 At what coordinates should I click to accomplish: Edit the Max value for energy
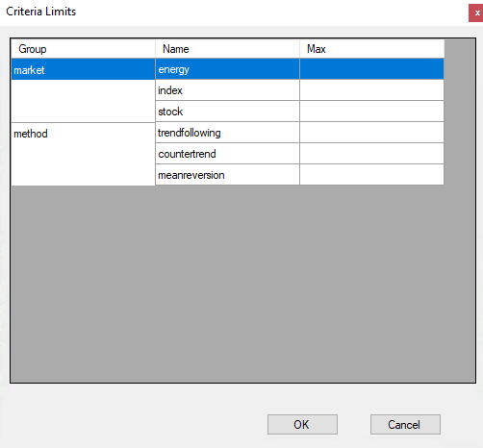tap(372, 69)
